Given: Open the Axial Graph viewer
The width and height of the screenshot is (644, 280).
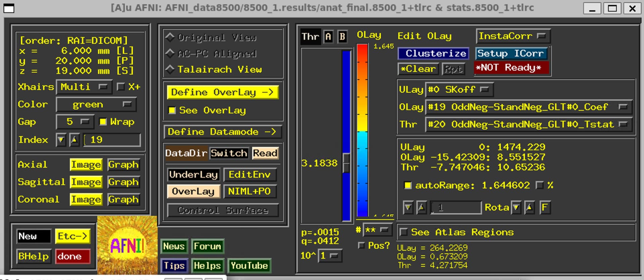Looking at the screenshot, I should click(123, 165).
